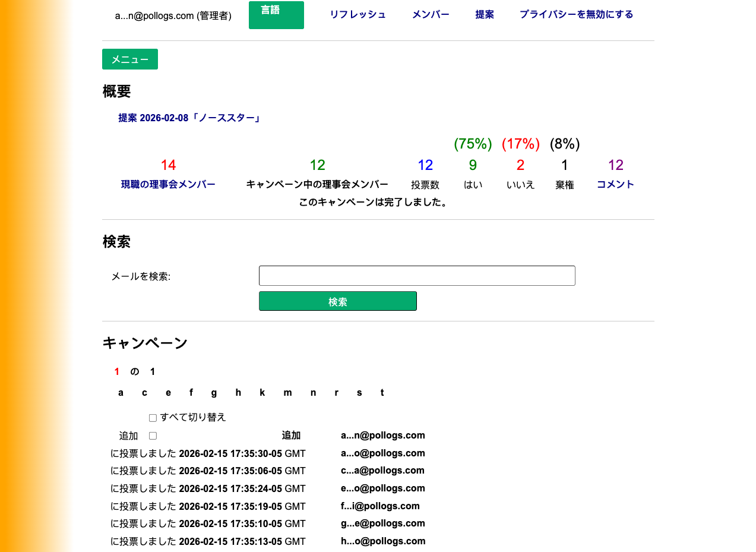Click the blue 12 above 投票数
The image size is (756, 552).
point(425,165)
